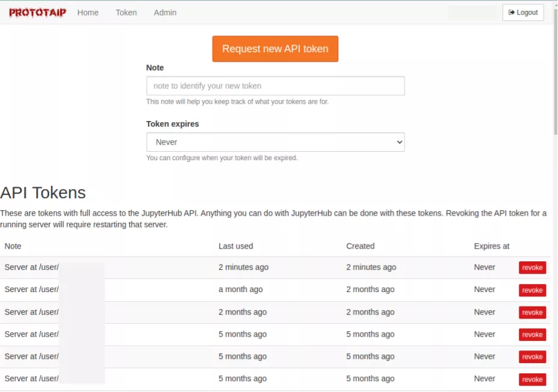Click the Expires at column header
This screenshot has height=392, width=558.
(491, 246)
